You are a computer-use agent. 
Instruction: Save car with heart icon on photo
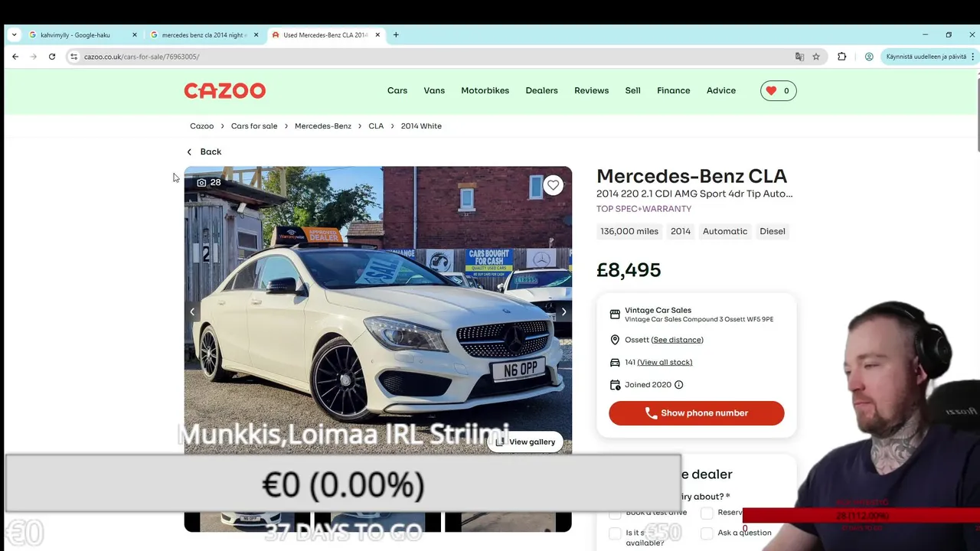pyautogui.click(x=553, y=185)
